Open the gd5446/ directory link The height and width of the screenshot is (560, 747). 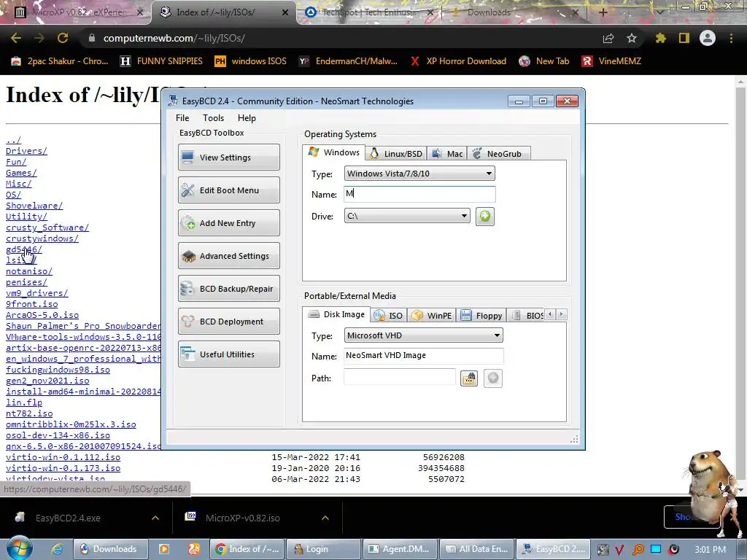pyautogui.click(x=24, y=249)
